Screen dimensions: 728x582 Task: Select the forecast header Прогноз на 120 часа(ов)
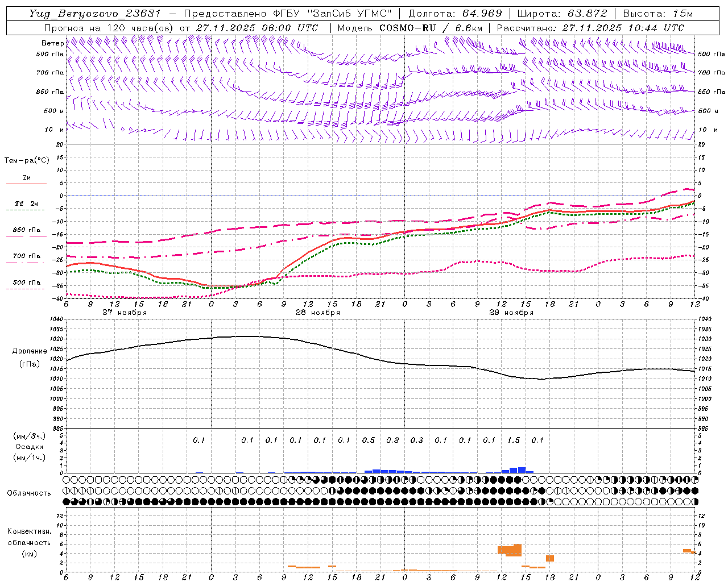coord(109,28)
